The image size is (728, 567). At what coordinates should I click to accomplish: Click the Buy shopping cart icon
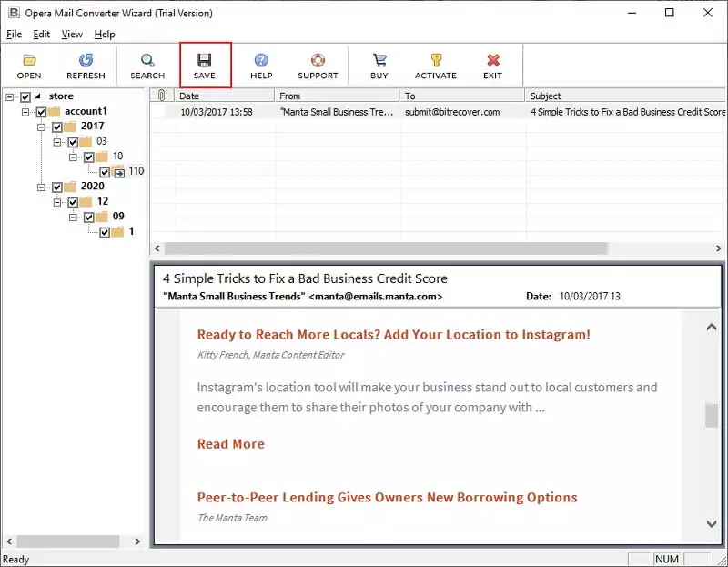coord(379,66)
